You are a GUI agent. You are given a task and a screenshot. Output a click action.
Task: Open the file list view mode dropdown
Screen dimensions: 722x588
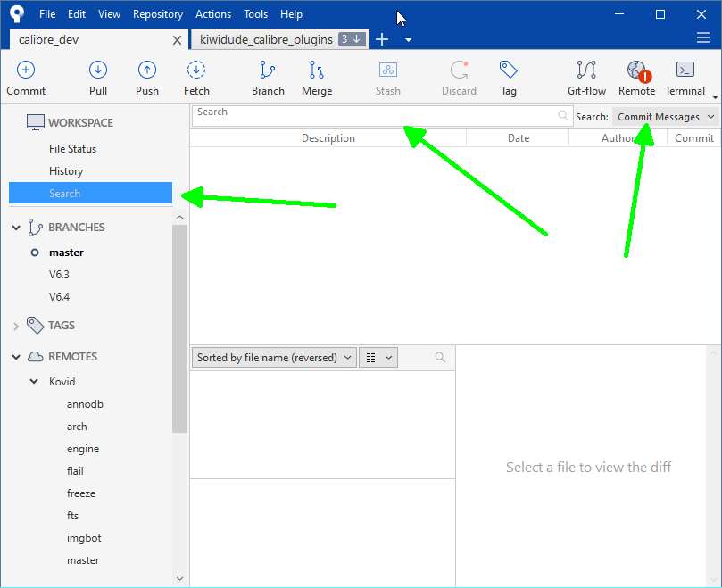378,358
